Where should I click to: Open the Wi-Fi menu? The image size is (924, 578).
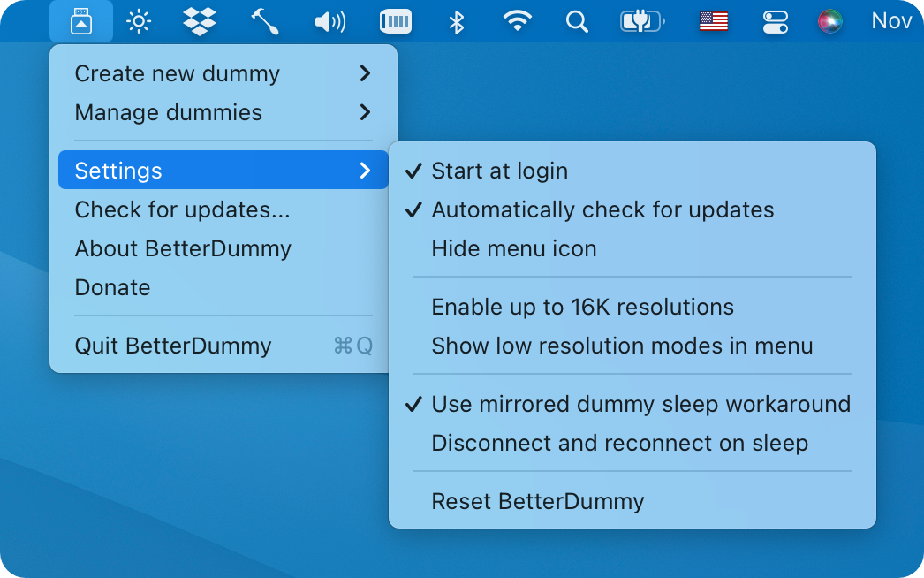[517, 22]
